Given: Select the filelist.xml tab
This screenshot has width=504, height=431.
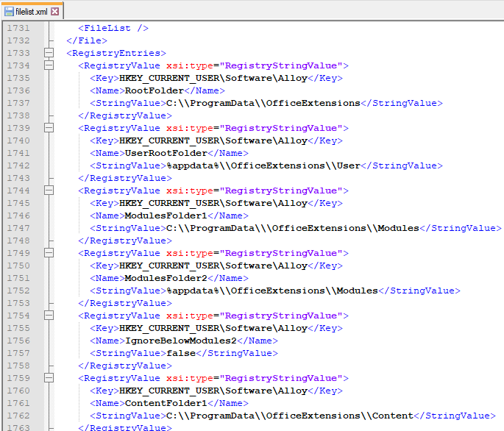Looking at the screenshot, I should 32,12.
